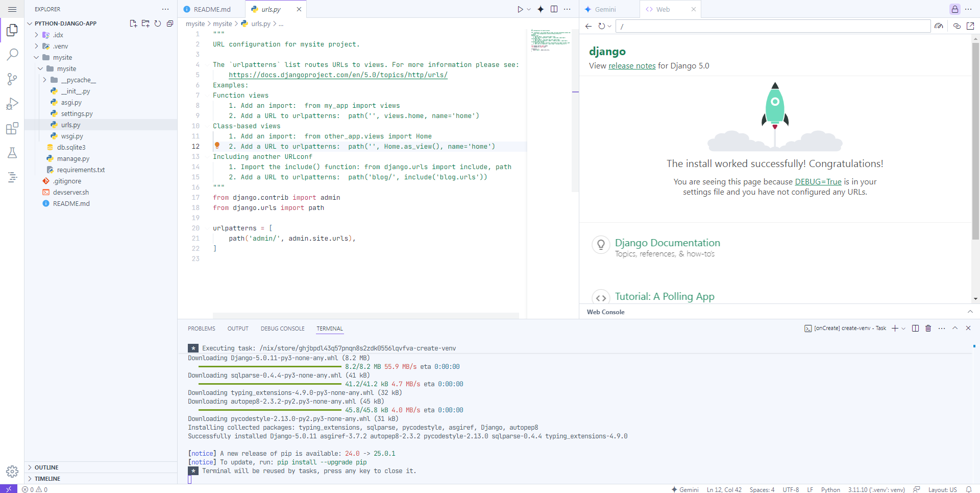The image size is (980, 493).
Task: Open the Manage settings gear
Action: [x=12, y=471]
